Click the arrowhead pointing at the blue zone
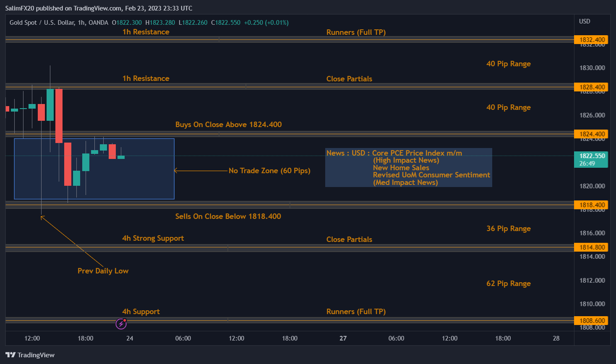616x364 pixels. (176, 171)
